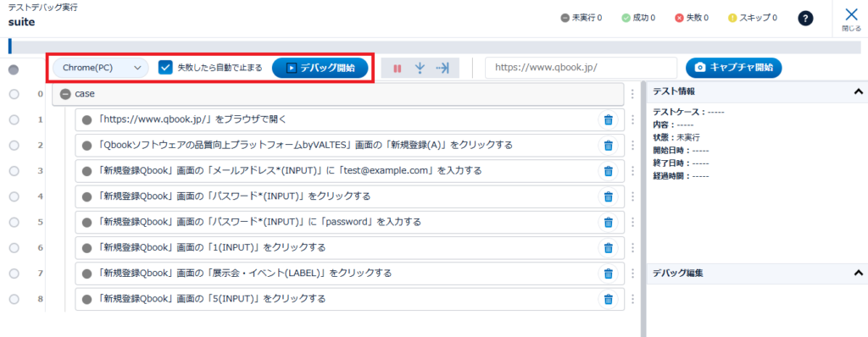868x337 pixels.
Task: Click the 開始日時:----- line
Action: coord(681,150)
